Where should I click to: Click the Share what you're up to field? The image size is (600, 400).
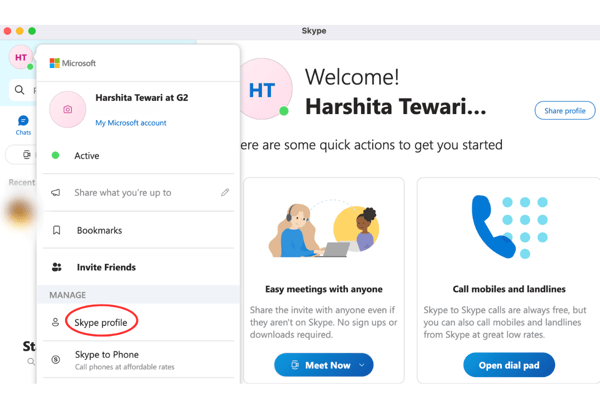click(123, 193)
